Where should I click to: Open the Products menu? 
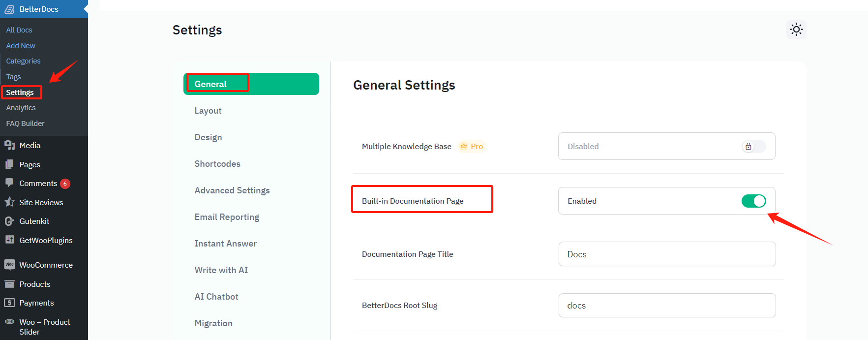pyautogui.click(x=44, y=284)
